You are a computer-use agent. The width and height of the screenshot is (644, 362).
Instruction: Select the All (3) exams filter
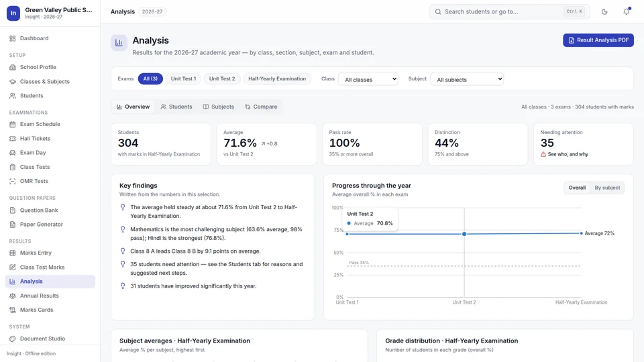(x=150, y=79)
